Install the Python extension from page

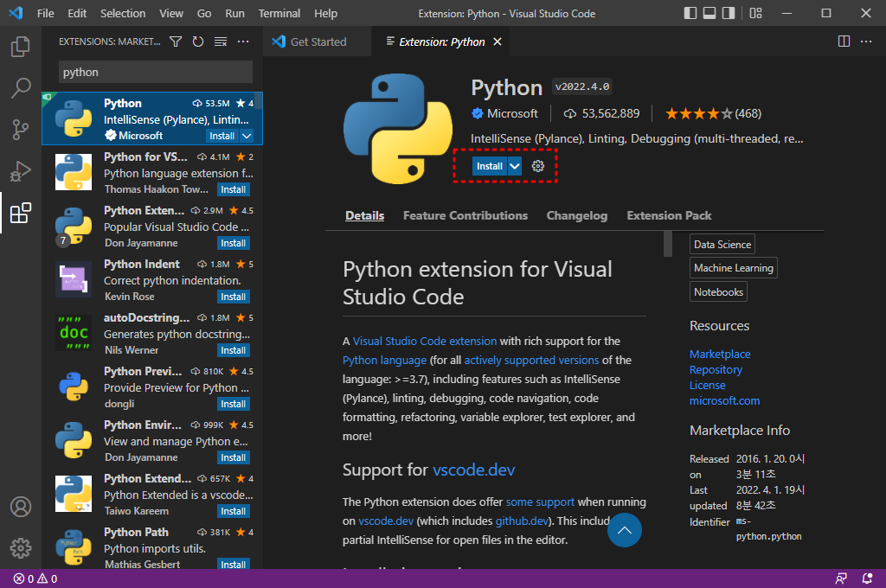490,166
